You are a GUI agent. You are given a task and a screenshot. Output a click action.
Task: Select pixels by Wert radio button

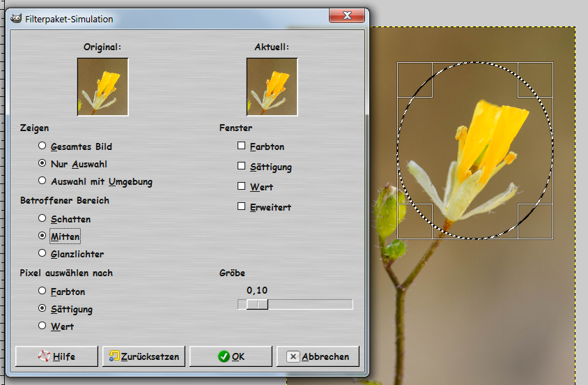pyautogui.click(x=42, y=326)
